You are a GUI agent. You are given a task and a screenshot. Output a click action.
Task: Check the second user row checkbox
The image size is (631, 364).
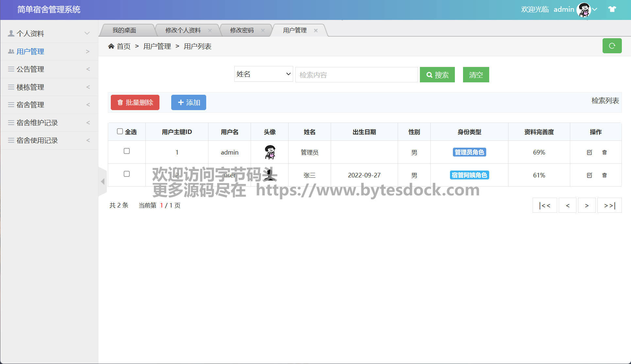[x=127, y=174]
